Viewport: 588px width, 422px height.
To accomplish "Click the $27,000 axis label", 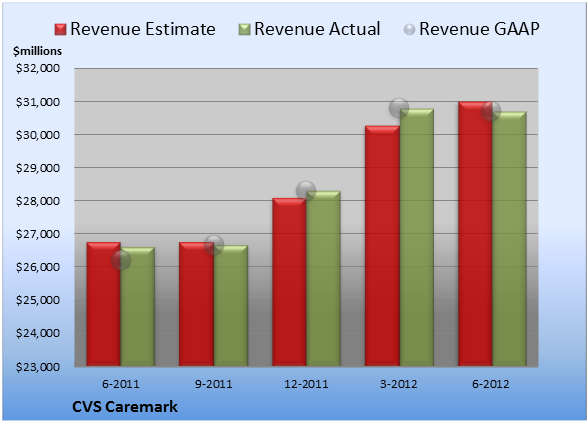I will coord(38,234).
